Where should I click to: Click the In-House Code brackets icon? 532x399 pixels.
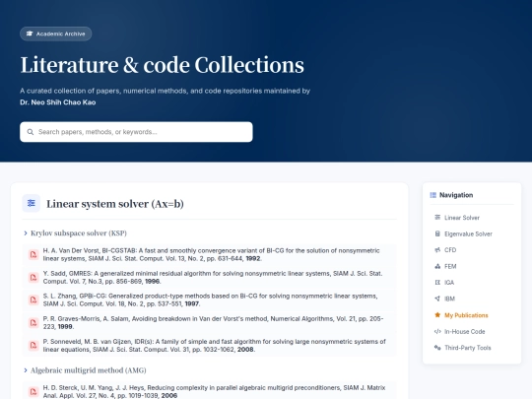click(x=437, y=331)
